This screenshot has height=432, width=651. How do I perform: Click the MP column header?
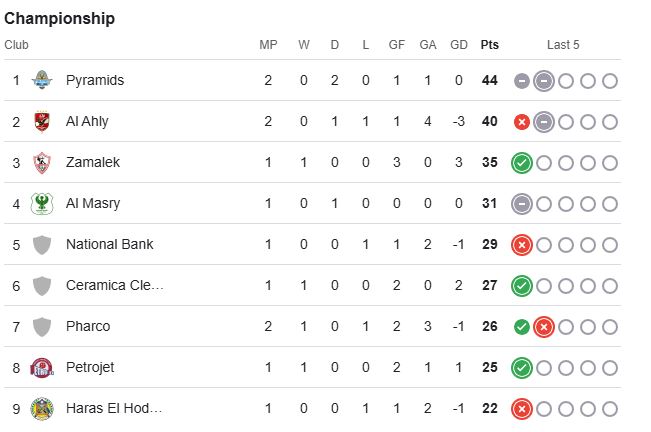coord(268,45)
